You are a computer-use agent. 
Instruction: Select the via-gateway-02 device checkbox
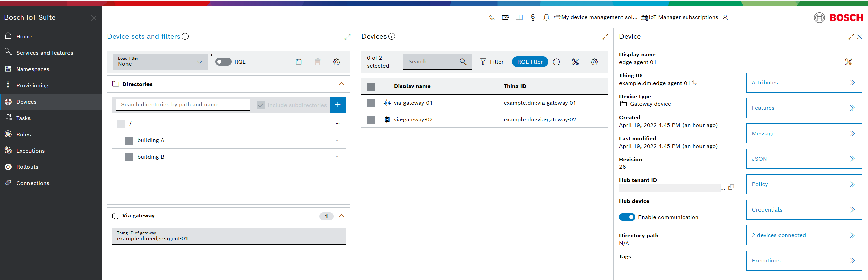tap(371, 120)
